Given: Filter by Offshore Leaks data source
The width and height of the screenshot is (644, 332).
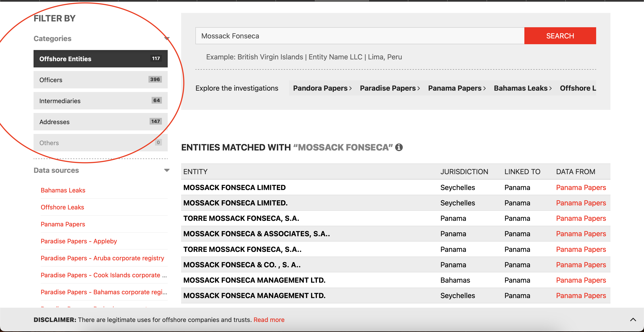Looking at the screenshot, I should (x=62, y=207).
